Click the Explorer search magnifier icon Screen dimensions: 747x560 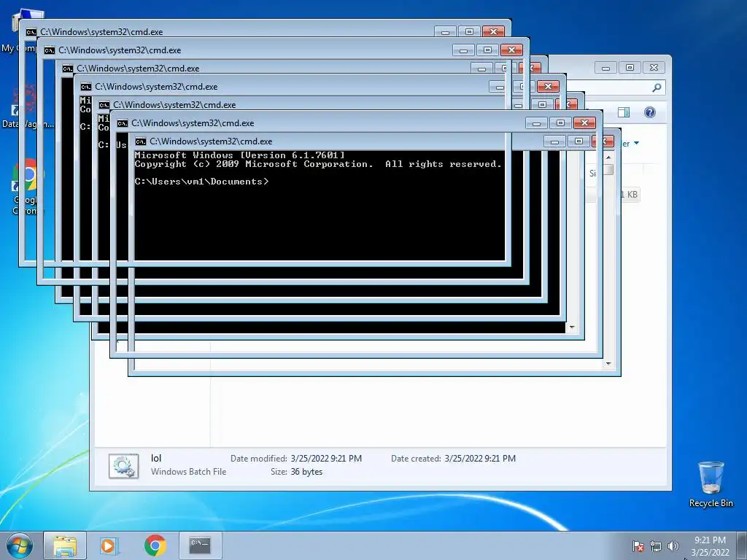pos(657,87)
